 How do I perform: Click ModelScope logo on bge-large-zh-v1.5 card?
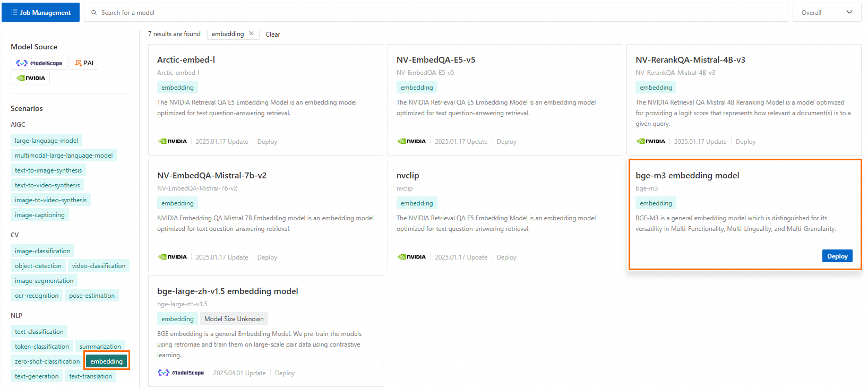[181, 373]
